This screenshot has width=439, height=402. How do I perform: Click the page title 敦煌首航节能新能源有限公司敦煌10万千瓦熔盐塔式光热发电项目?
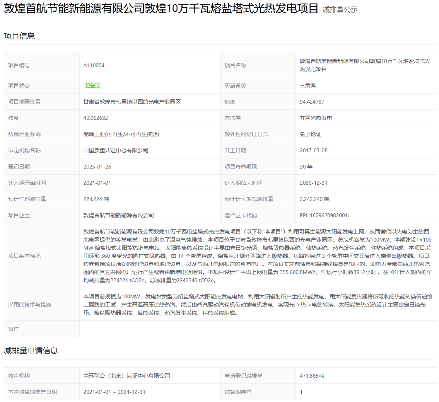(161, 8)
